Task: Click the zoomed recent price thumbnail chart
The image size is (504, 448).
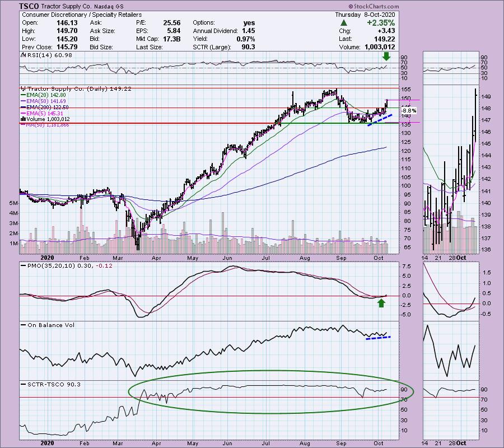Action: (451, 169)
